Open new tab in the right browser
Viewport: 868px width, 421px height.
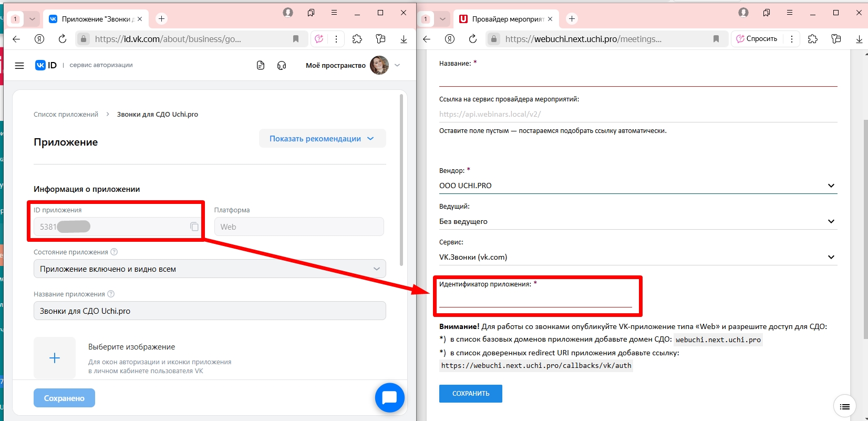click(572, 19)
